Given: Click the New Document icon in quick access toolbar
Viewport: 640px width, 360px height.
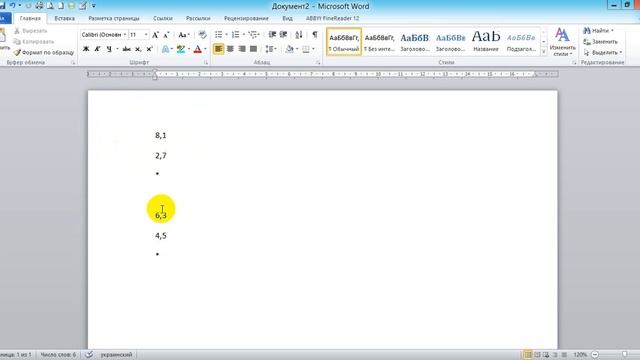Looking at the screenshot, I should tap(61, 6).
